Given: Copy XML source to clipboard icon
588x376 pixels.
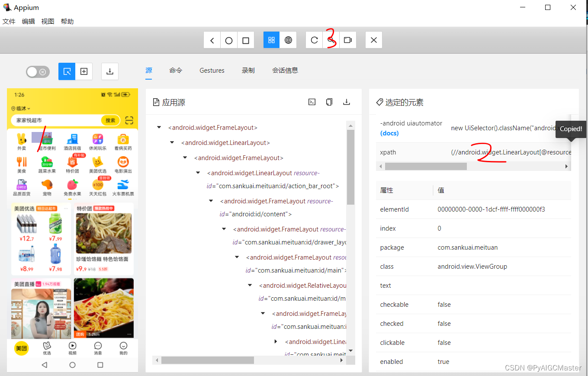Looking at the screenshot, I should 329,102.
